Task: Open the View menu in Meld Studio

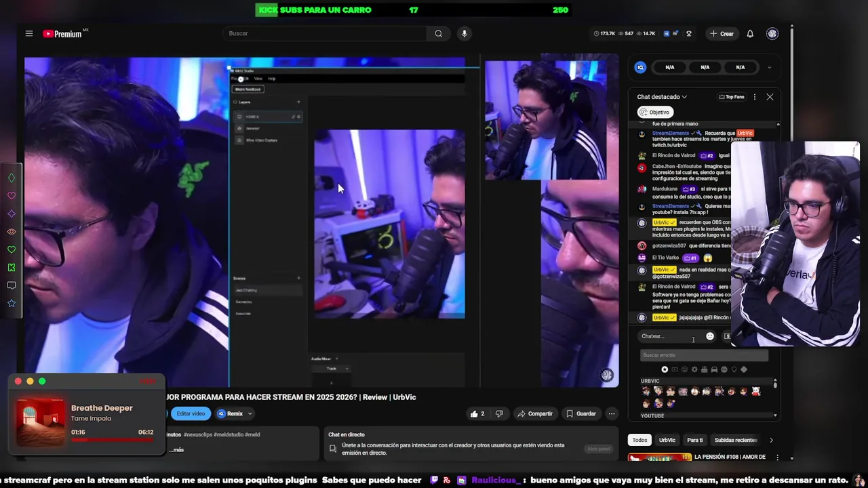Action: 258,79
